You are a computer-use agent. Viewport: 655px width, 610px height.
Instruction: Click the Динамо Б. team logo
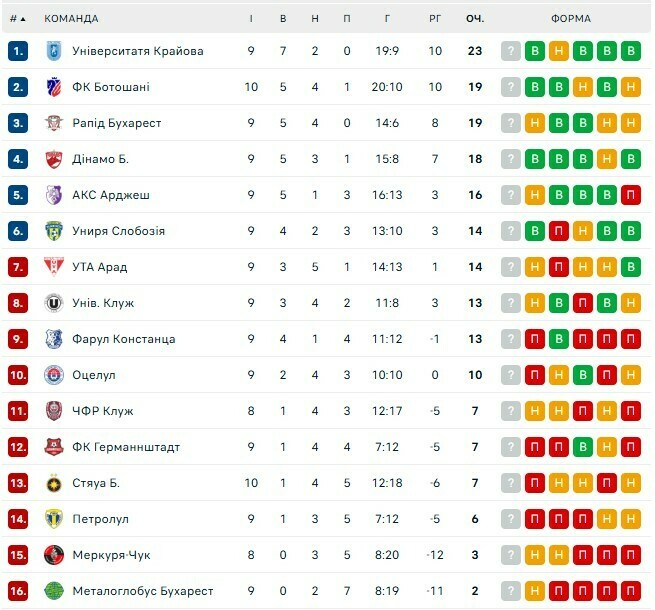(54, 159)
